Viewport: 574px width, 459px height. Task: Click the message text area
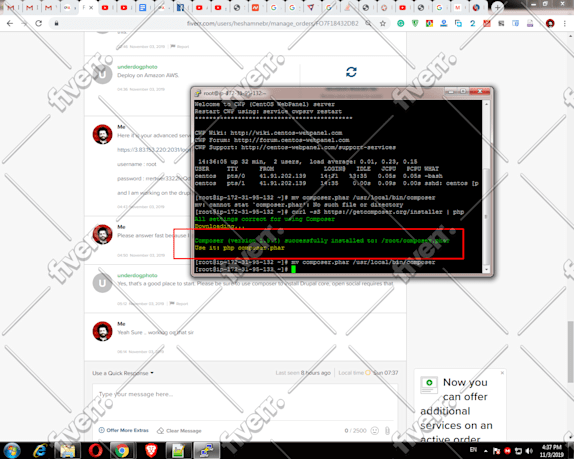245,403
